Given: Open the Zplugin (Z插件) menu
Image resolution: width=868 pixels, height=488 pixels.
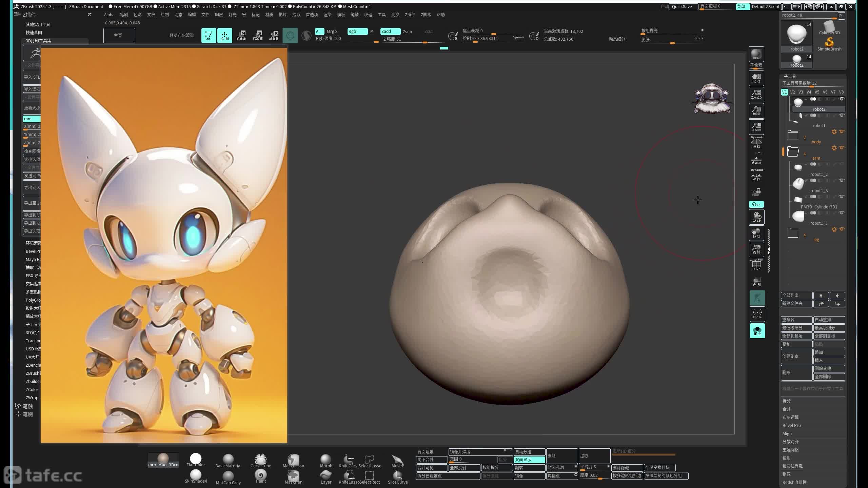Looking at the screenshot, I should click(x=410, y=15).
